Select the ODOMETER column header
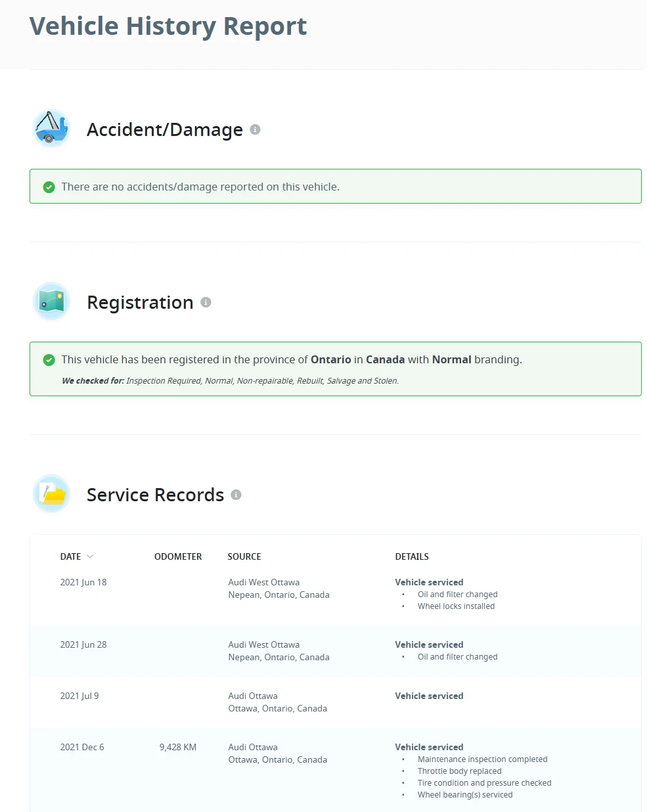The width and height of the screenshot is (647, 812). click(x=178, y=556)
